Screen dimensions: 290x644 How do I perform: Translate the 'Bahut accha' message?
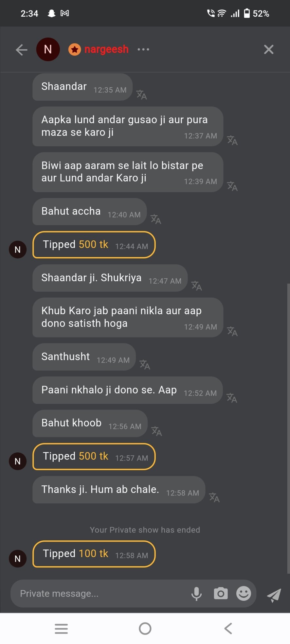[156, 219]
